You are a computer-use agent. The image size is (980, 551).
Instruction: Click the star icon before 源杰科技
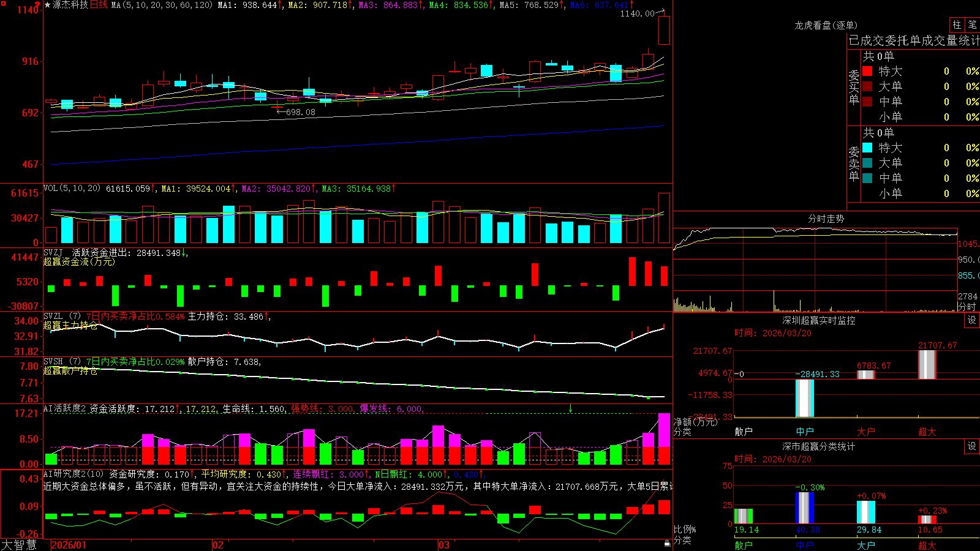pos(48,5)
